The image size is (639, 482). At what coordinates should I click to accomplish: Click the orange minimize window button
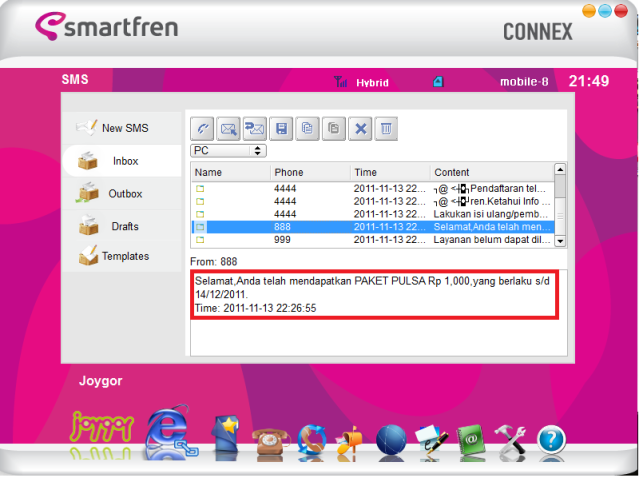click(x=589, y=11)
